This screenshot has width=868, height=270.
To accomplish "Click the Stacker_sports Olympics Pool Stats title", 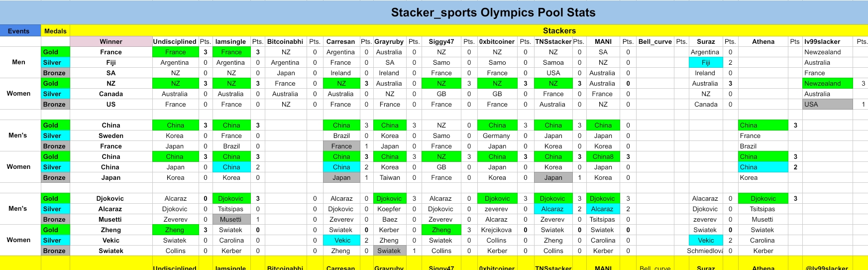I will pyautogui.click(x=493, y=12).
